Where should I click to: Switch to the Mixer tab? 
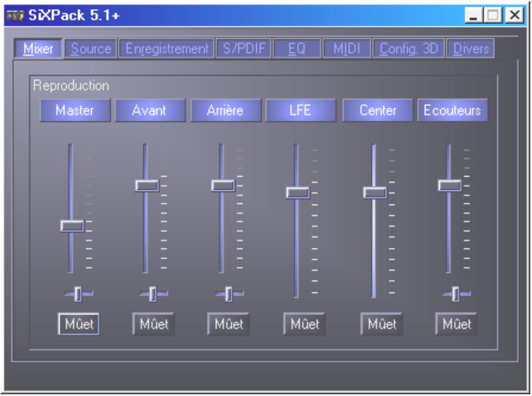pos(38,49)
